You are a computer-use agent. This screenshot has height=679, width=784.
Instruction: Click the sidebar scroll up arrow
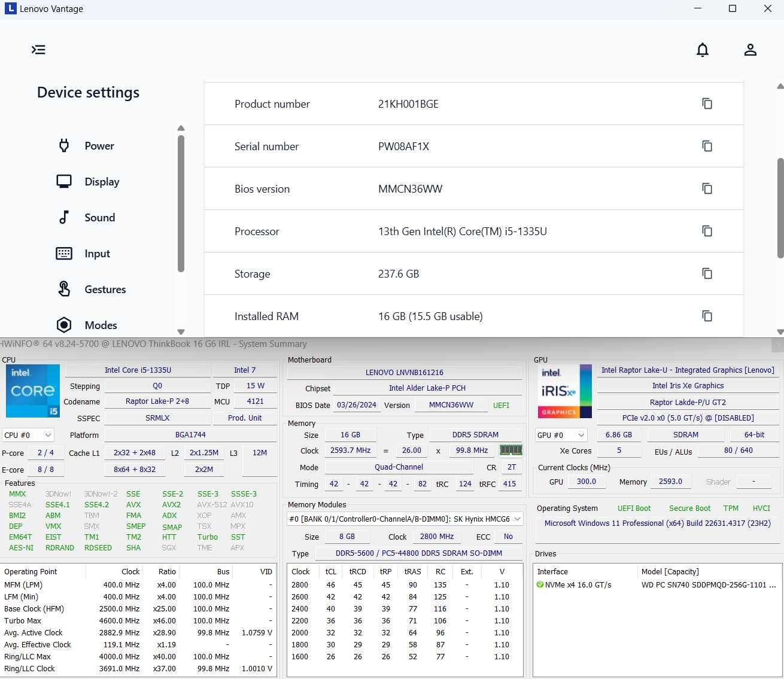point(181,128)
